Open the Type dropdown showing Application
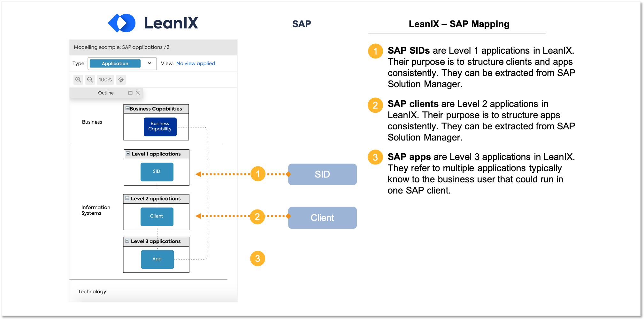 tap(122, 64)
